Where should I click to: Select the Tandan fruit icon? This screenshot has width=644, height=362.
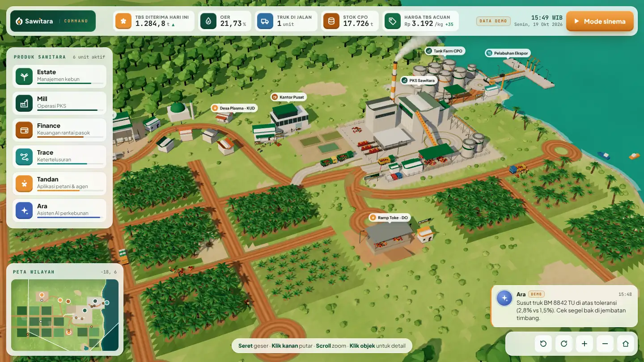(24, 183)
